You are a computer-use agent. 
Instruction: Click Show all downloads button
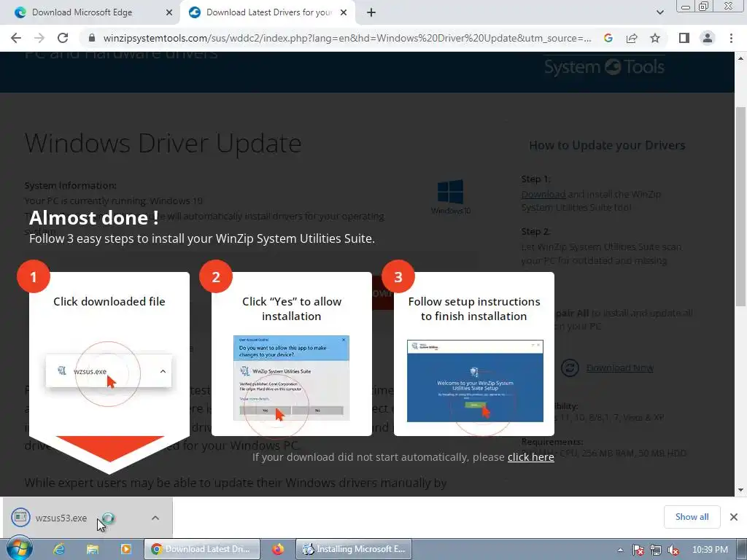(x=692, y=517)
